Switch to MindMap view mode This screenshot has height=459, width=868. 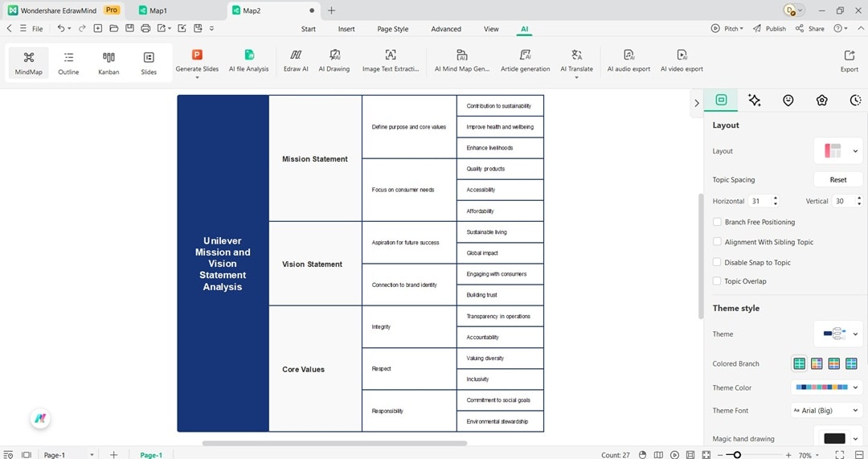point(29,63)
